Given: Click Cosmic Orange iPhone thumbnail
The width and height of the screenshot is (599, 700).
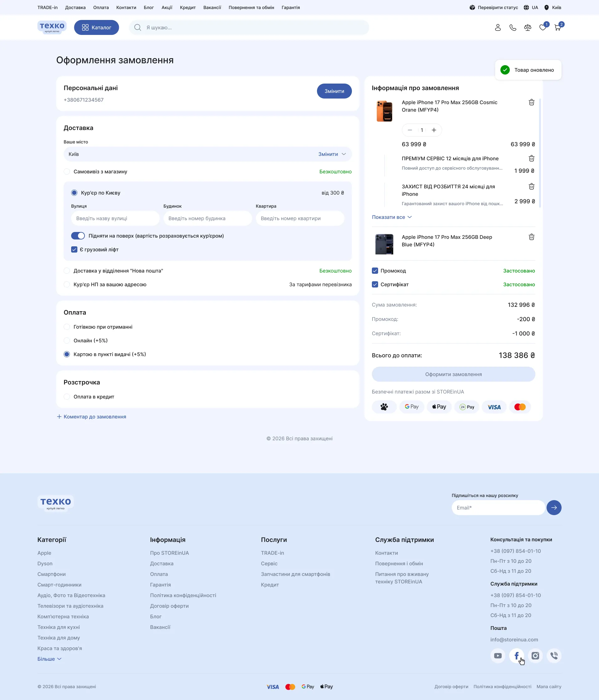Looking at the screenshot, I should coord(384,110).
